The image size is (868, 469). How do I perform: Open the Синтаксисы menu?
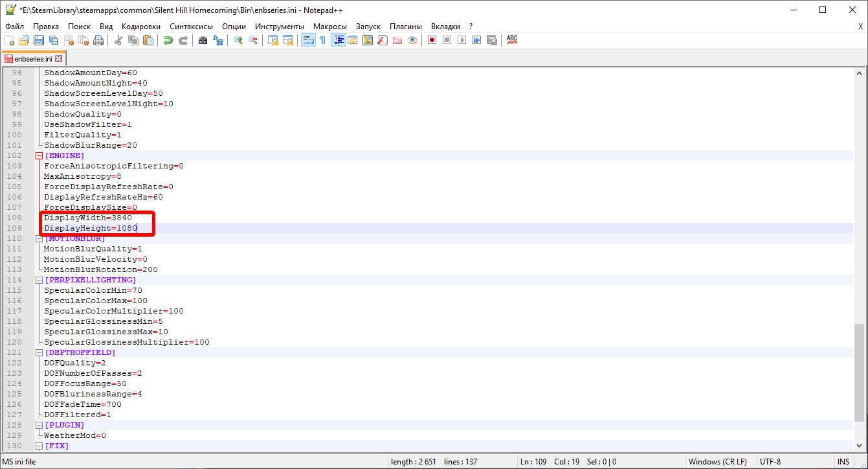191,27
